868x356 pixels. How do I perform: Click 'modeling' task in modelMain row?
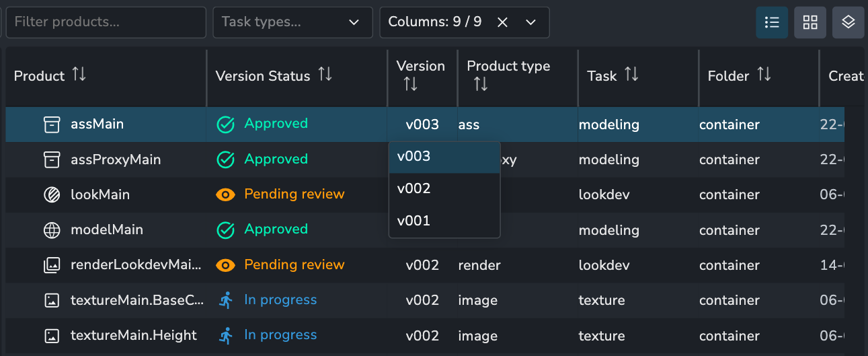pos(609,230)
